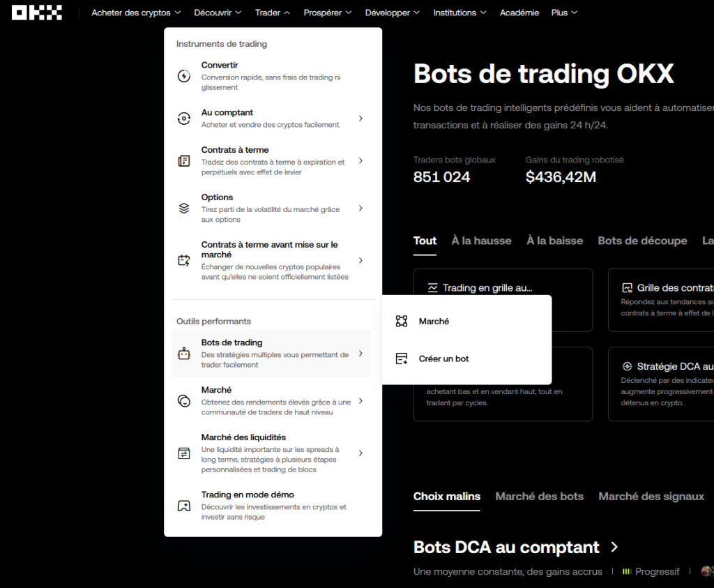The image size is (714, 588).
Task: Expand the Options submenu arrow
Action: click(x=360, y=208)
